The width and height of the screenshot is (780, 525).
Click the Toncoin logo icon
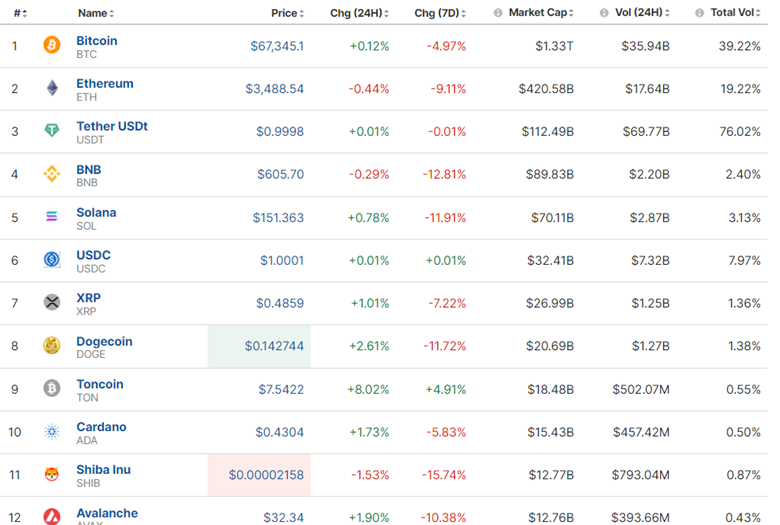[52, 388]
